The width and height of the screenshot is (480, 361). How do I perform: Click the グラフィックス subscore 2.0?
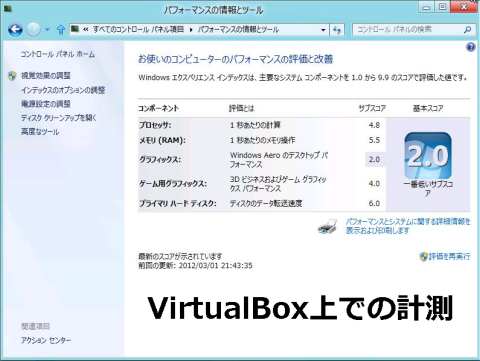tap(374, 159)
